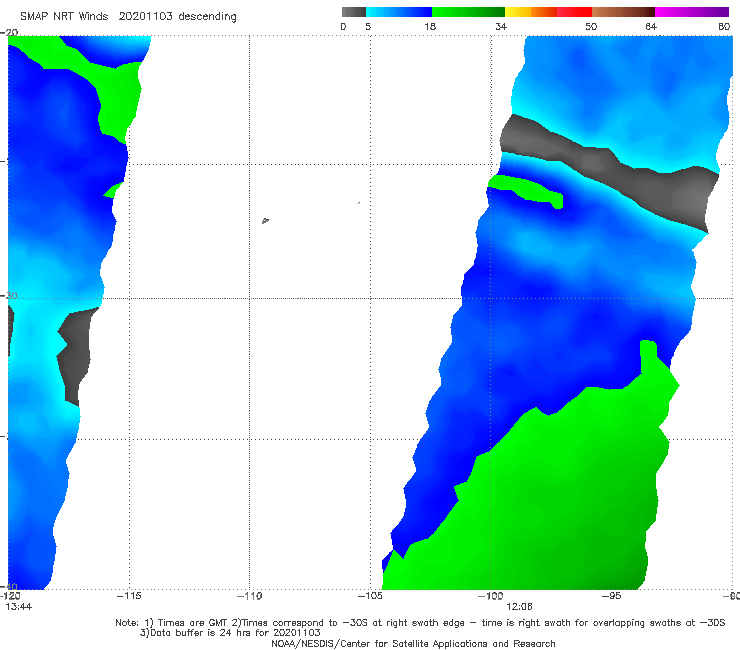Click the longitude label '-95'
Screen dimensions: 740x650
(611, 596)
